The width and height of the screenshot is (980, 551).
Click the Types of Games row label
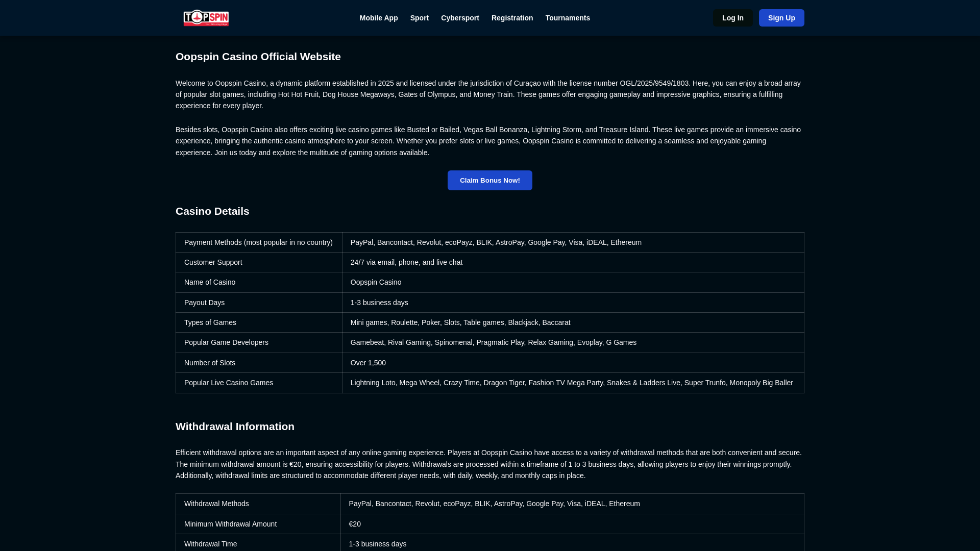(x=259, y=322)
